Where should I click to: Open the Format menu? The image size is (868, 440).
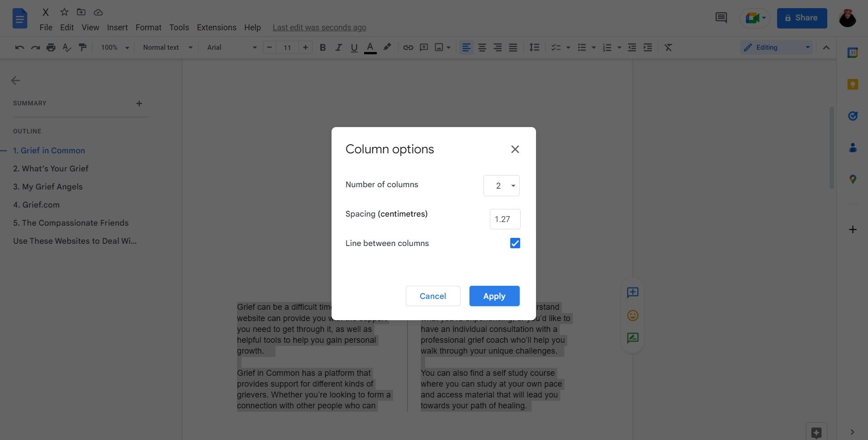(148, 27)
